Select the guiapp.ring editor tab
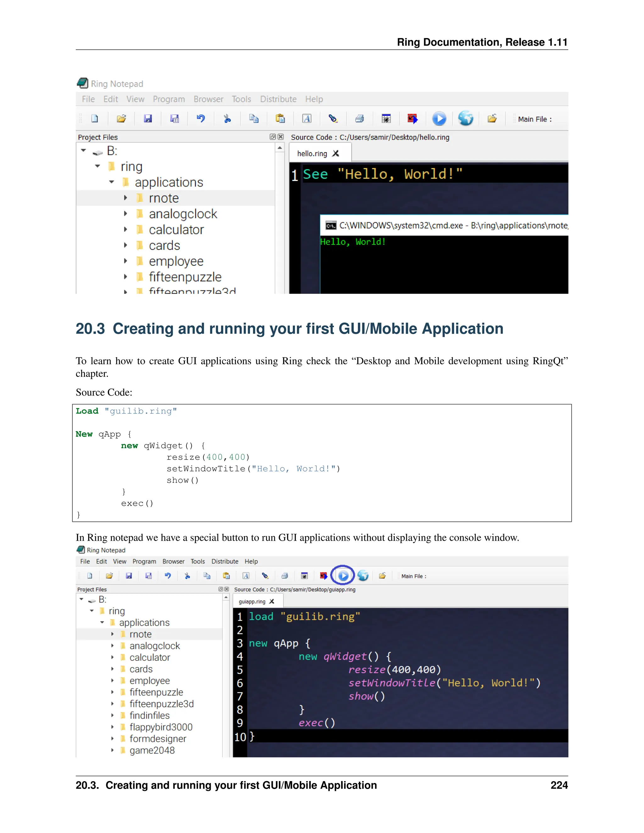Image resolution: width=644 pixels, height=833 pixels. pos(252,601)
